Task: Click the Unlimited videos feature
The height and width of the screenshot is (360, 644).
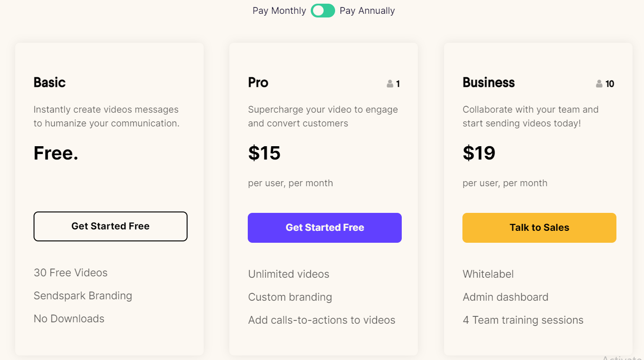Action: [x=289, y=274]
